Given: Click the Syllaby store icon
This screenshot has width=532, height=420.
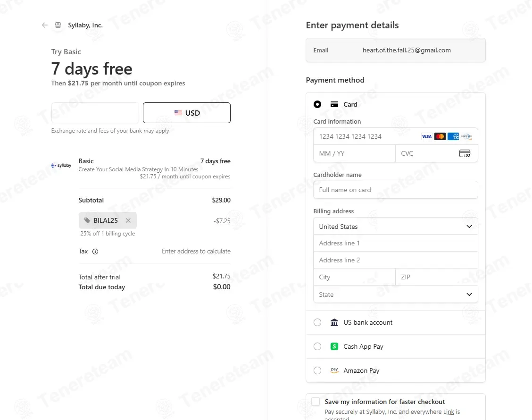Looking at the screenshot, I should point(58,25).
